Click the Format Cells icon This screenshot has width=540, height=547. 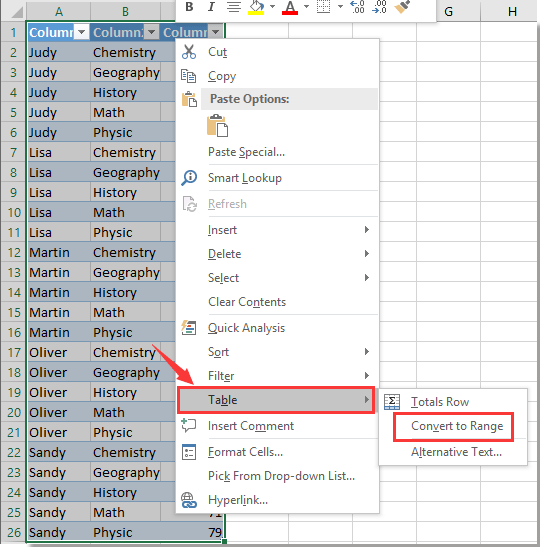189,452
